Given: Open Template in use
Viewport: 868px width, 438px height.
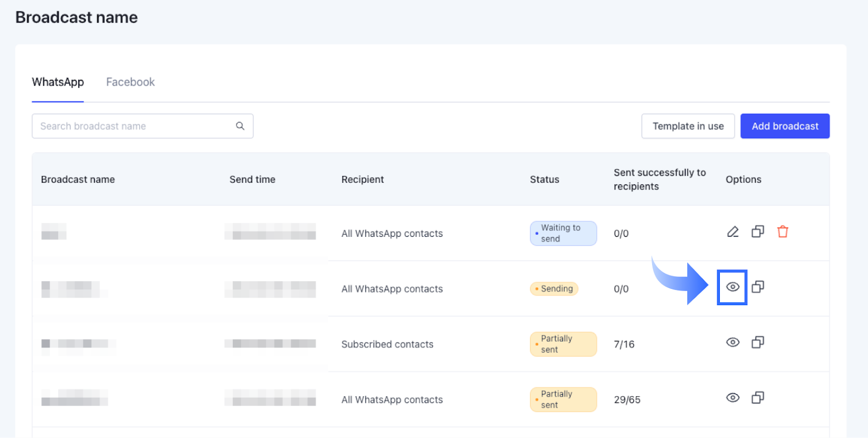Looking at the screenshot, I should pyautogui.click(x=688, y=126).
